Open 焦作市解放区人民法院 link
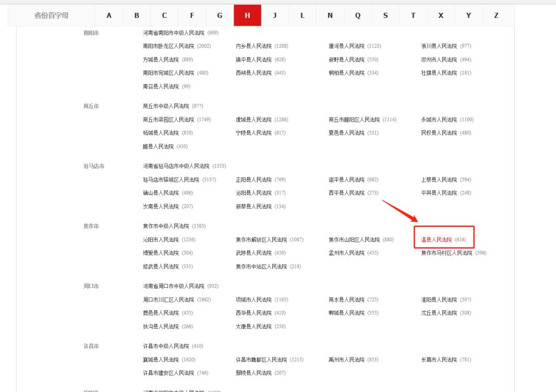Image resolution: width=556 pixels, height=392 pixels. [x=262, y=239]
